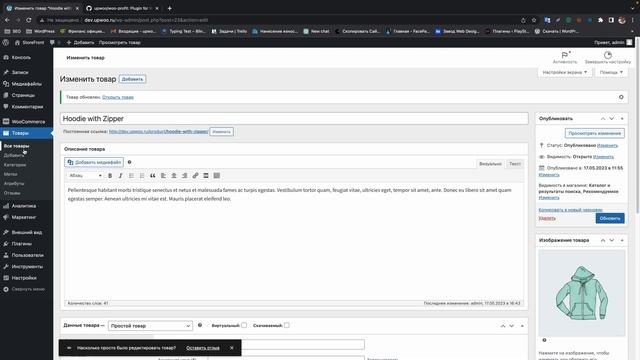Click the blue Update button
640x360 pixels.
(x=610, y=218)
